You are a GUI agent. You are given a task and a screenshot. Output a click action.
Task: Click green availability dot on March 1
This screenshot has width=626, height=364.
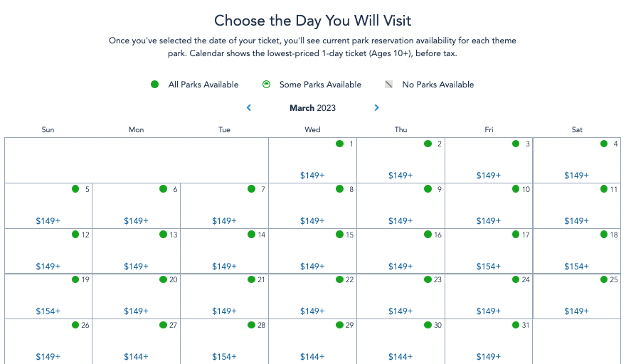[x=339, y=144]
